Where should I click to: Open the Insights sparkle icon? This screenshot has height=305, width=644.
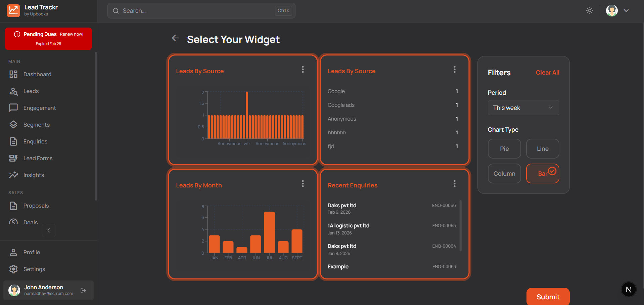pos(13,175)
